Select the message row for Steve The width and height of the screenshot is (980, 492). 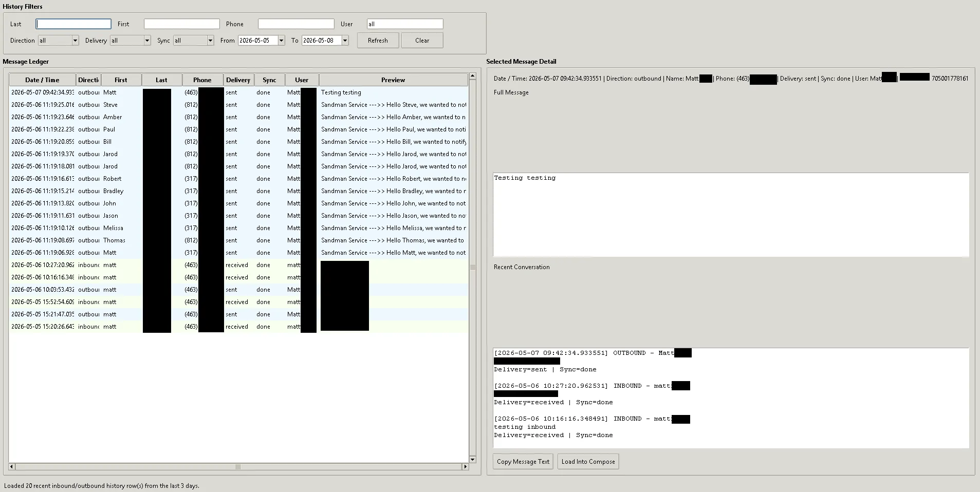click(238, 105)
